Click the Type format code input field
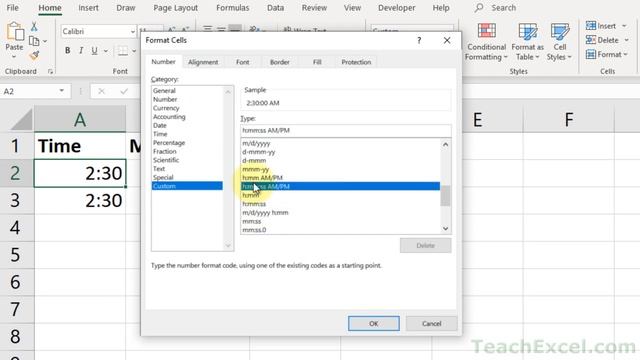This screenshot has height=360, width=640. [x=346, y=131]
